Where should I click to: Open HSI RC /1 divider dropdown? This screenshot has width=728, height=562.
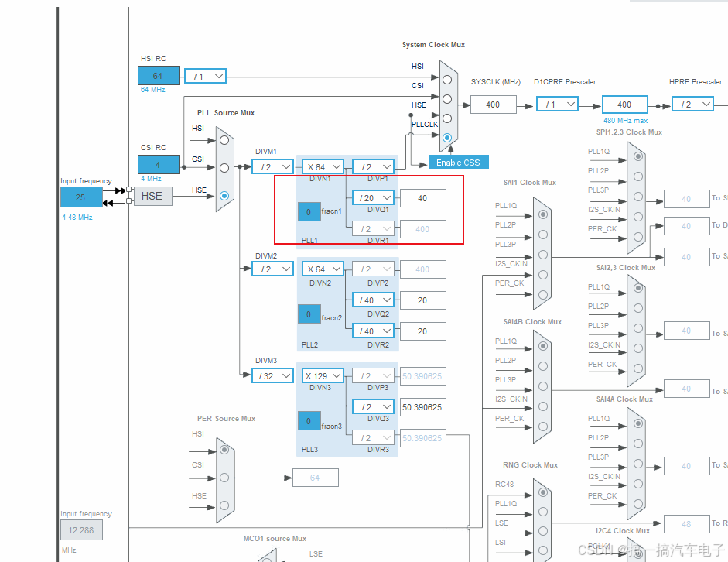(x=205, y=76)
